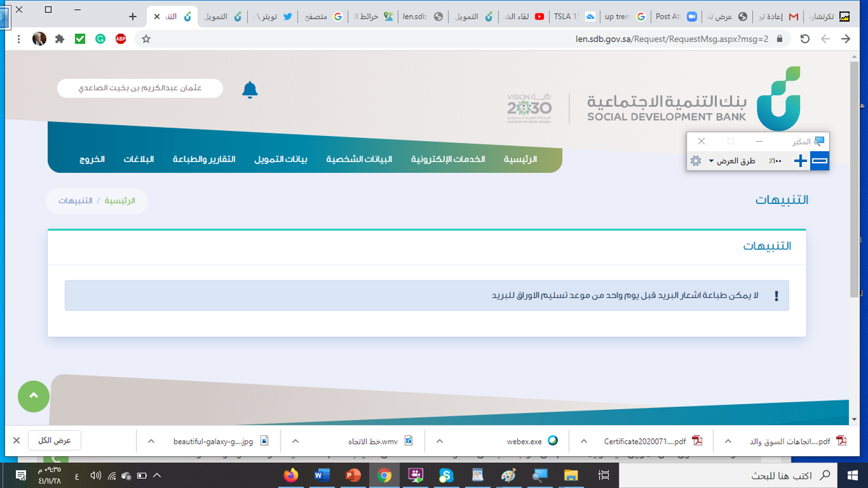Expand options for خط الاتجاه.wmv download

296,441
